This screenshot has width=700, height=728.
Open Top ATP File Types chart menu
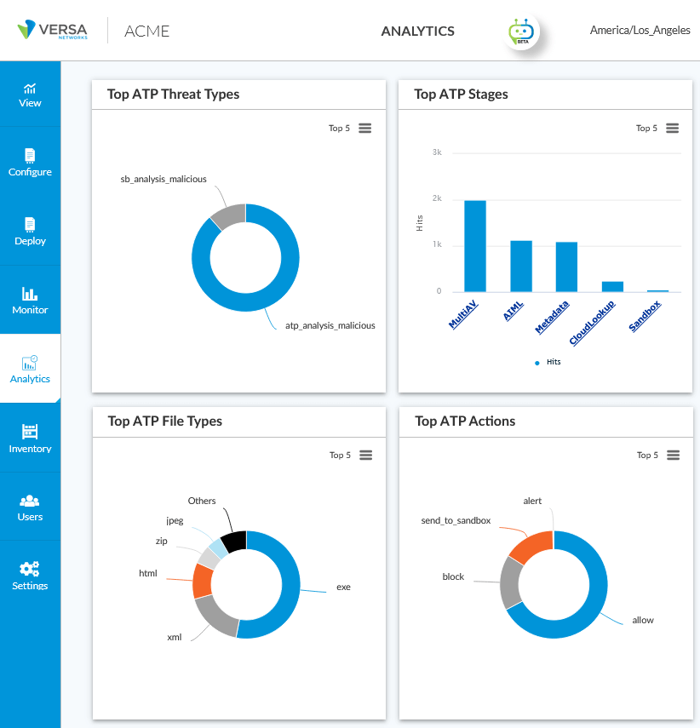tap(366, 455)
